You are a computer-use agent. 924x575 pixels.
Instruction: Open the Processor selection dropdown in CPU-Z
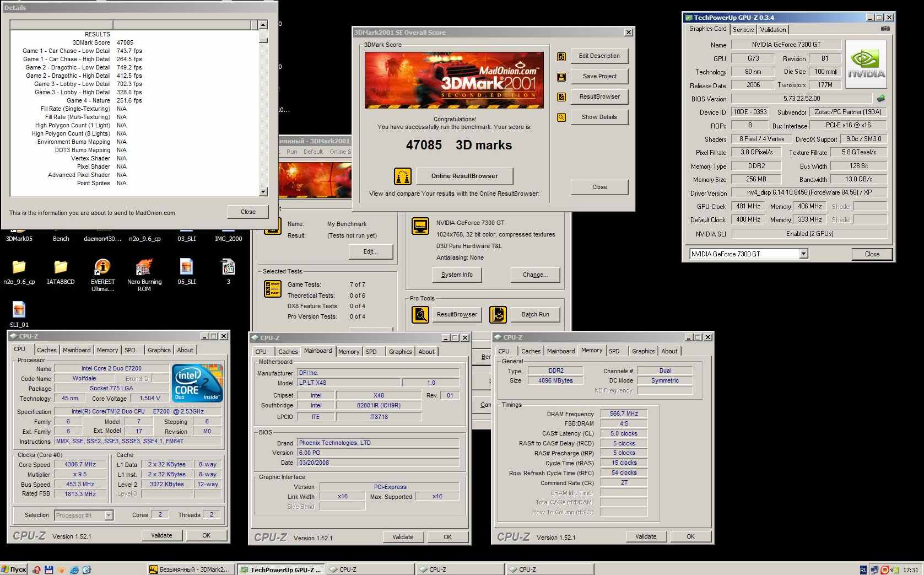point(109,515)
